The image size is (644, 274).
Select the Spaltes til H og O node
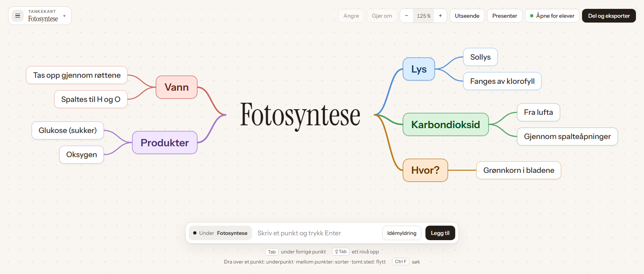point(91,99)
